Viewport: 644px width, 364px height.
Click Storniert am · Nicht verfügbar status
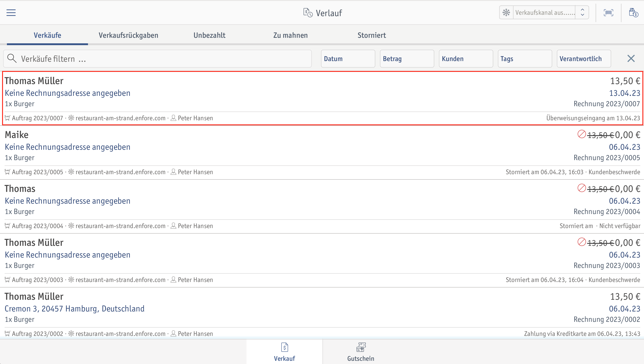[x=600, y=226]
